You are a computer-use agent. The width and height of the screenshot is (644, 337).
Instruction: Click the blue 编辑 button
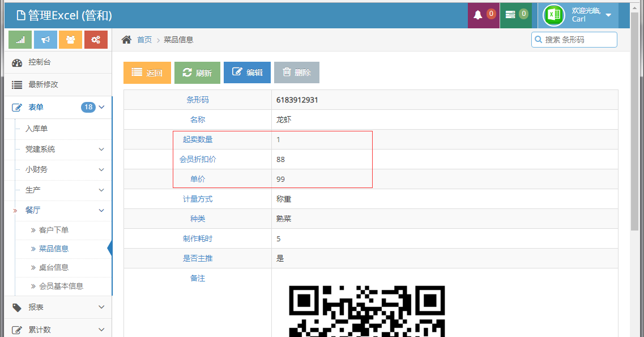[x=248, y=72]
